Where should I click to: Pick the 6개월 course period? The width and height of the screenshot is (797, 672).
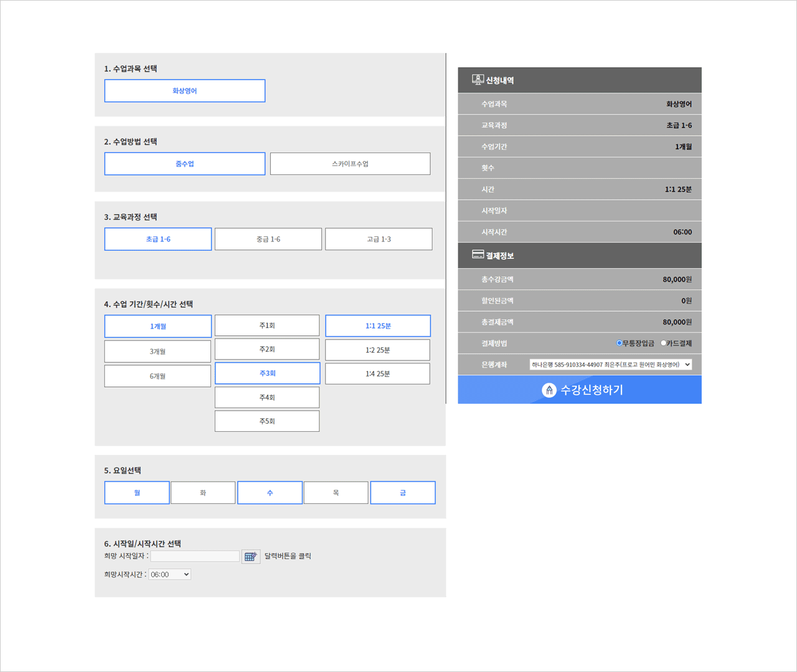pos(158,376)
